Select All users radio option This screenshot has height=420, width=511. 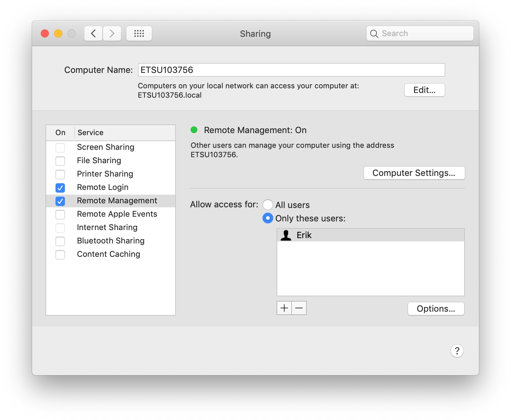tap(268, 205)
